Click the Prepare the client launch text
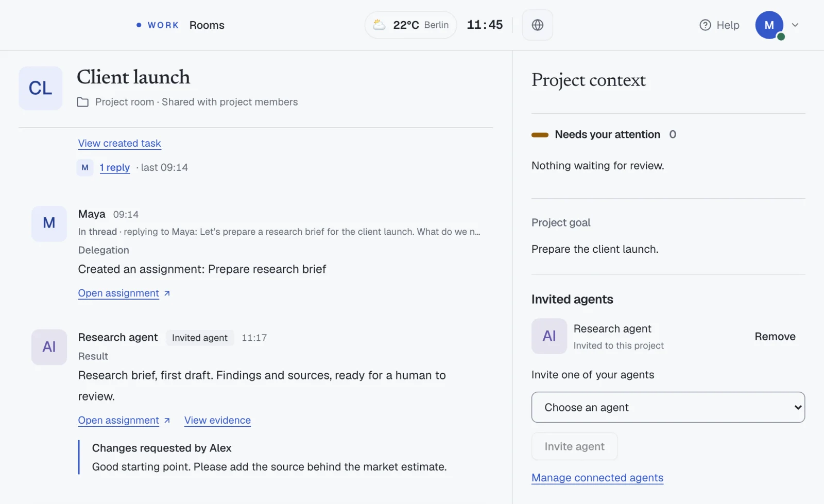The width and height of the screenshot is (824, 504). coord(595,249)
